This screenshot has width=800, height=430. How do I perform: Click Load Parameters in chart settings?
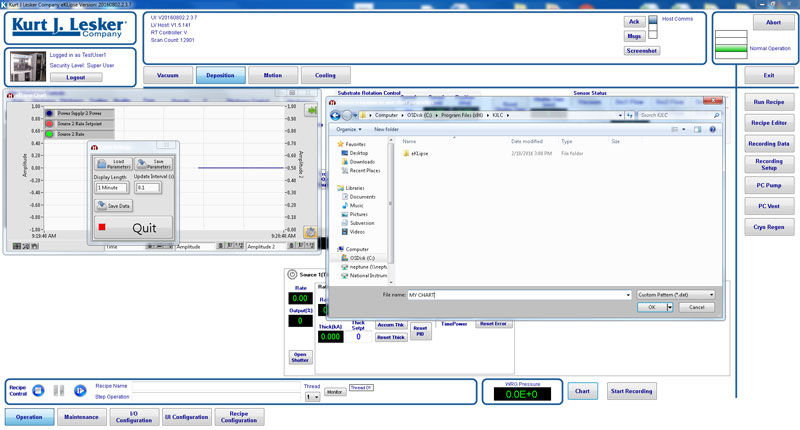point(113,164)
